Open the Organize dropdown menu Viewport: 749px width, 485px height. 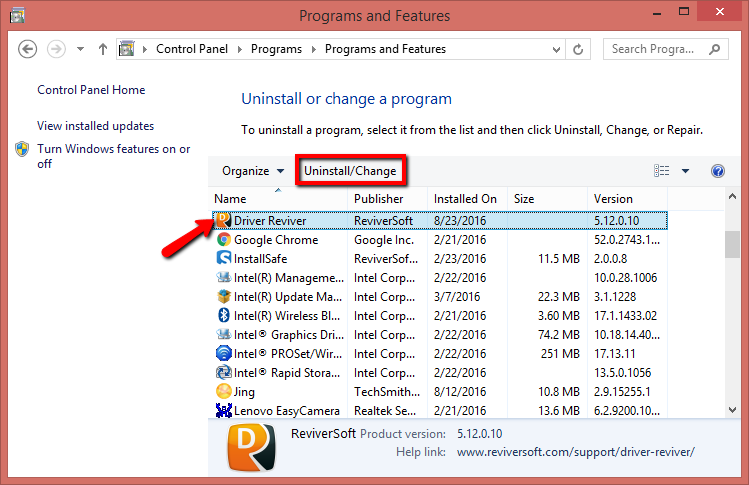click(253, 171)
